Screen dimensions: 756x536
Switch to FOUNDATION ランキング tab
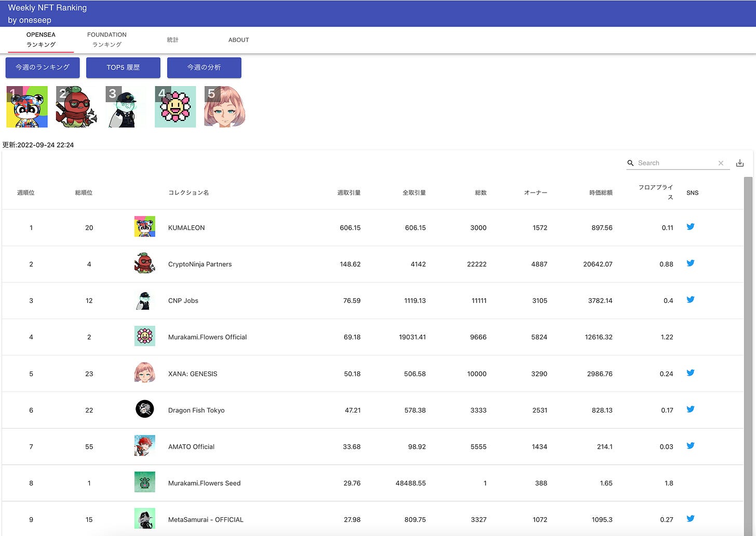coord(107,39)
